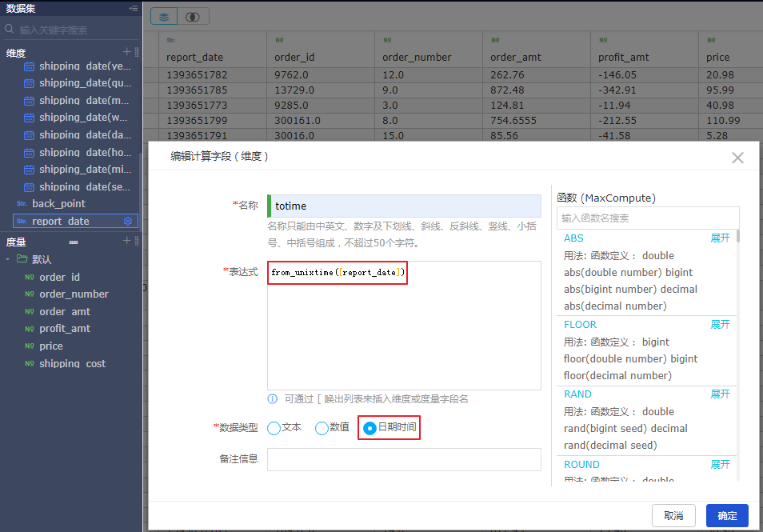
Task: Close the 编辑计算字段 dialog with the X
Action: click(x=737, y=158)
